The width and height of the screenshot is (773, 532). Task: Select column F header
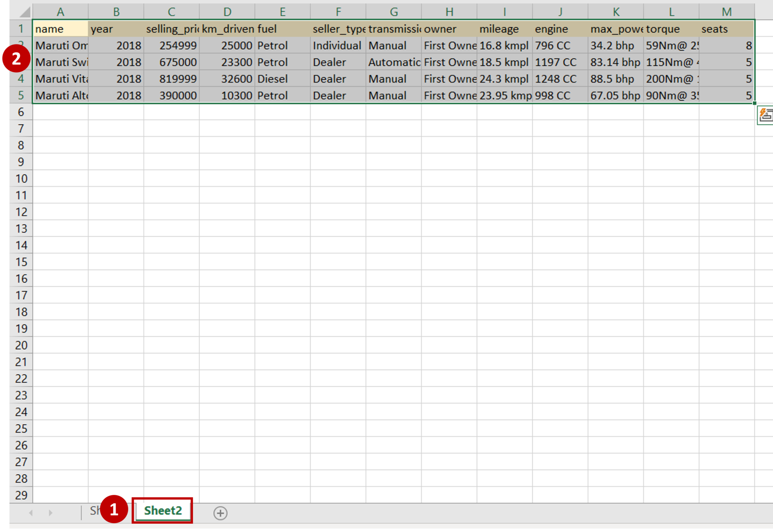pyautogui.click(x=338, y=12)
